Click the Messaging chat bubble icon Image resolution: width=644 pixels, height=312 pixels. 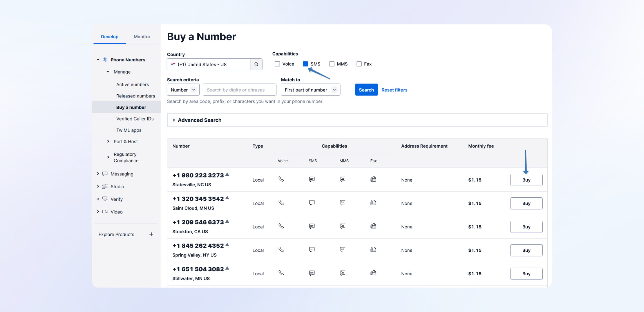click(105, 174)
